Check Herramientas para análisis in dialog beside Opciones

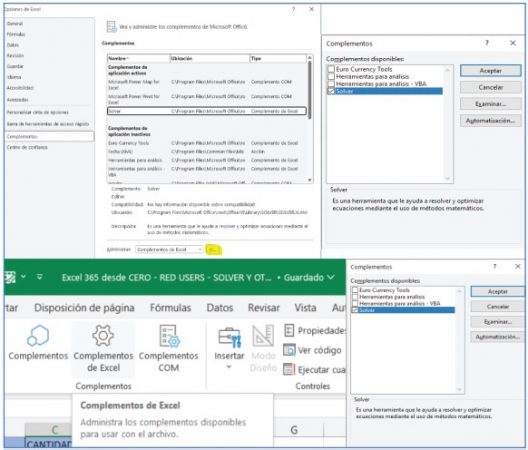331,76
